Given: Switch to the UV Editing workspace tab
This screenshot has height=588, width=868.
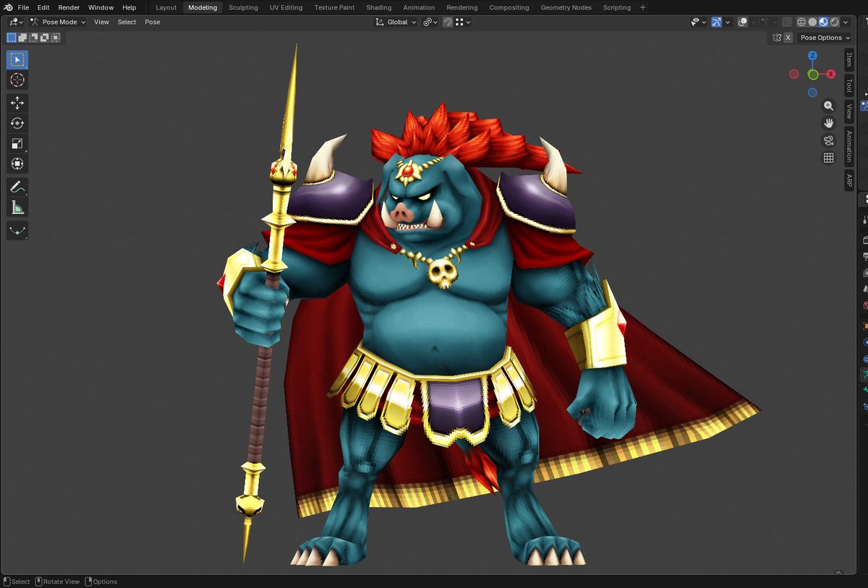Looking at the screenshot, I should 286,7.
